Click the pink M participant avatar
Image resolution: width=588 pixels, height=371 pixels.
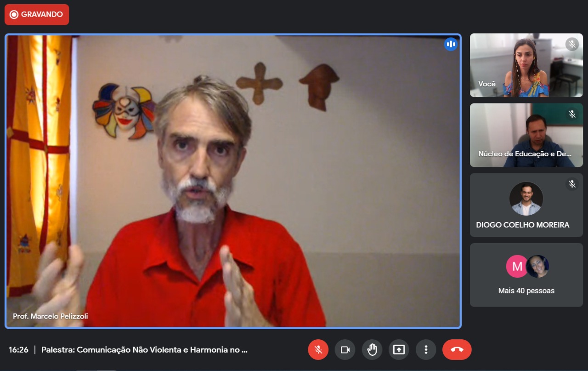tap(516, 267)
